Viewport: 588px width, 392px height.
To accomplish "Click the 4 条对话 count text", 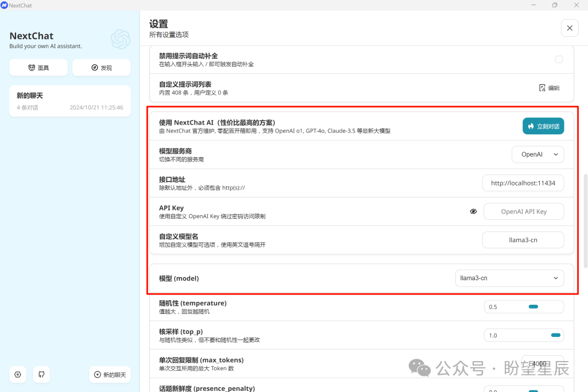I will pyautogui.click(x=28, y=107).
